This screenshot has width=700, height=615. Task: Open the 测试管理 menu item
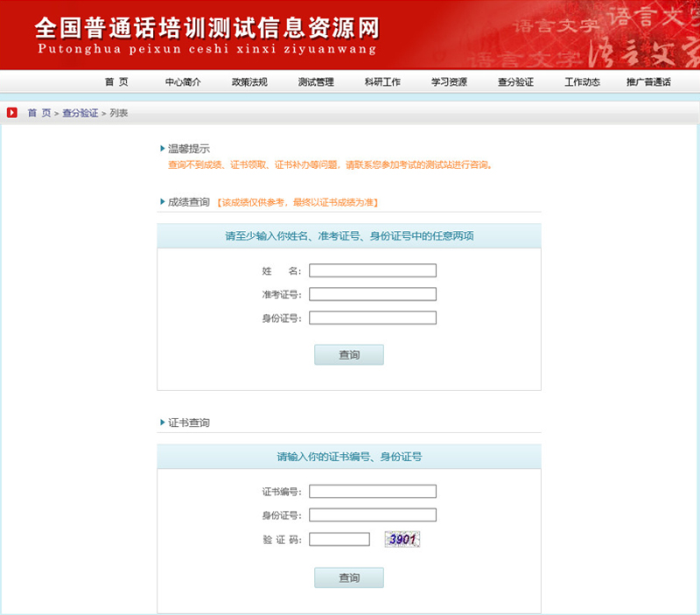click(316, 81)
